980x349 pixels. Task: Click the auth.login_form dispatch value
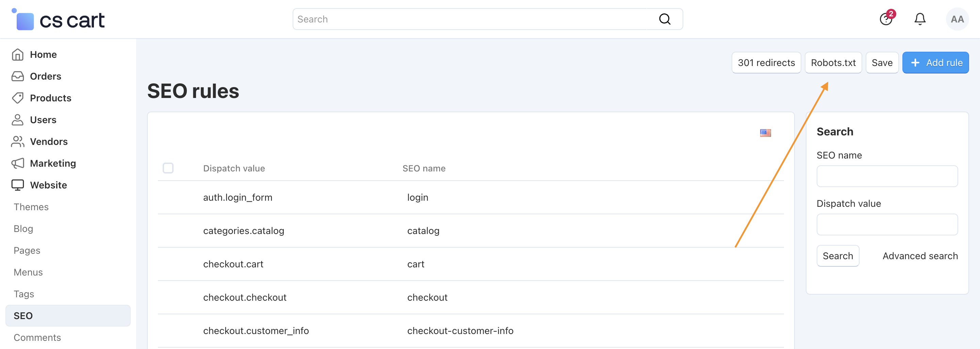coord(238,197)
